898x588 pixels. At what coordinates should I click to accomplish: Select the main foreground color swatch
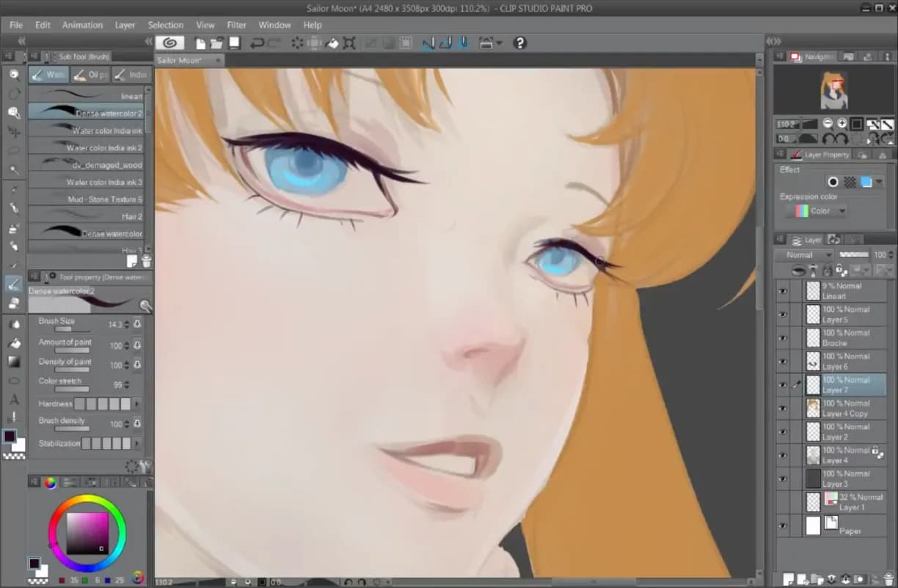(x=10, y=436)
